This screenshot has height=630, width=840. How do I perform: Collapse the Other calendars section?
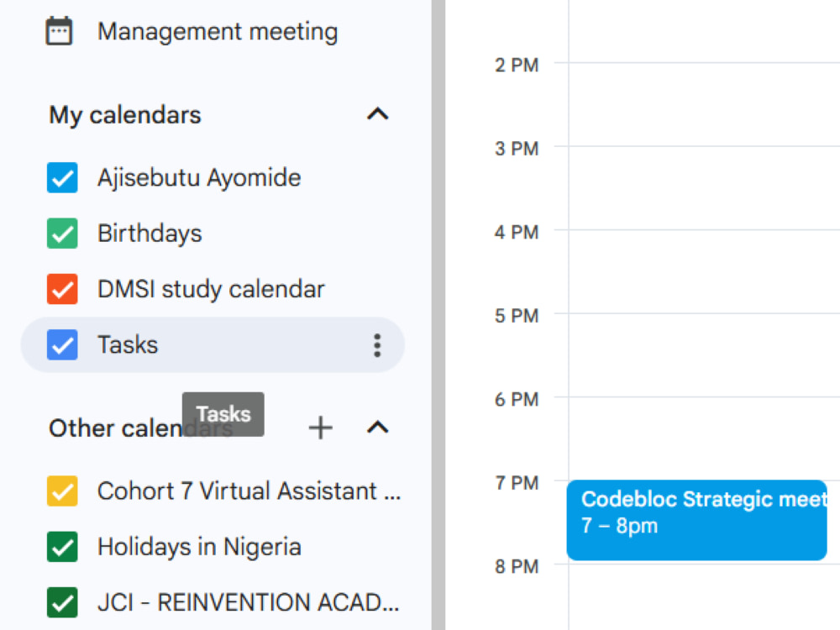coord(378,428)
